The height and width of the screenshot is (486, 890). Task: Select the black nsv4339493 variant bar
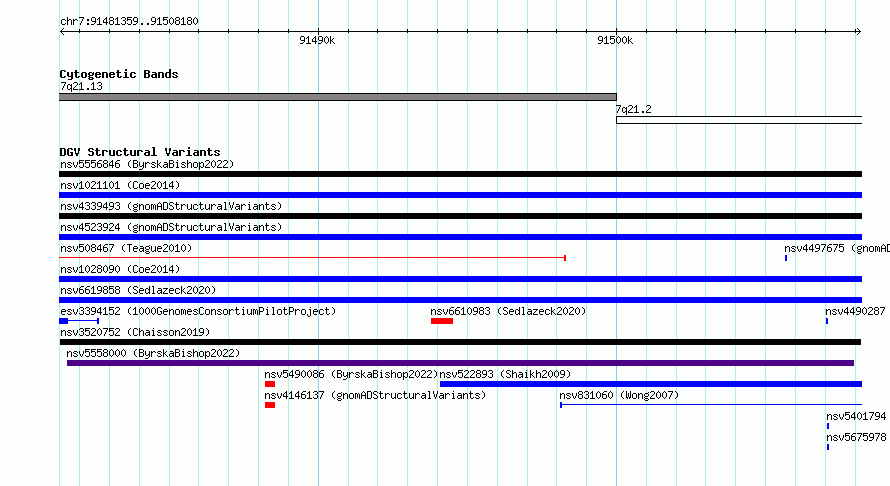[460, 216]
